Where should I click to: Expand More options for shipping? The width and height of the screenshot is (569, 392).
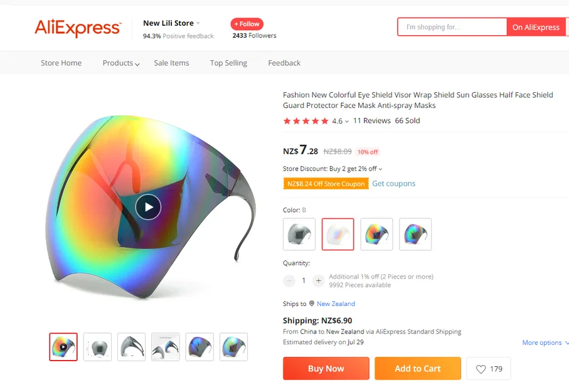click(x=545, y=343)
